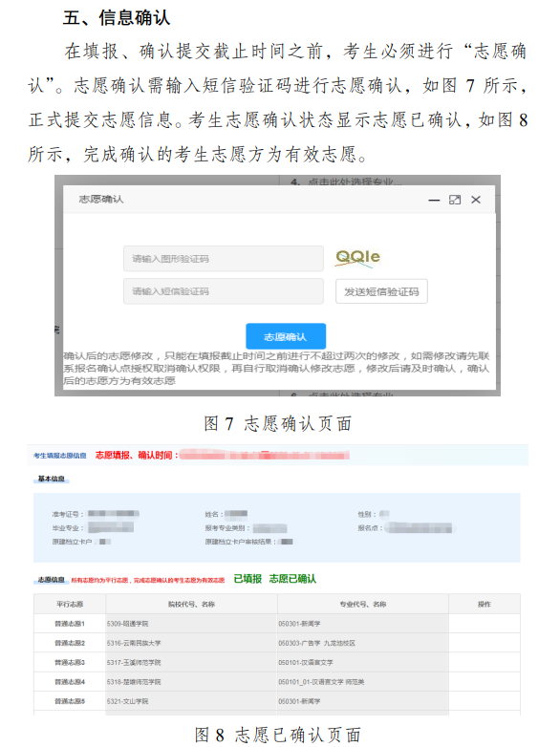Screen dimensions: 560x747
Task: Click the green 志愿已确认 status
Action: (292, 579)
